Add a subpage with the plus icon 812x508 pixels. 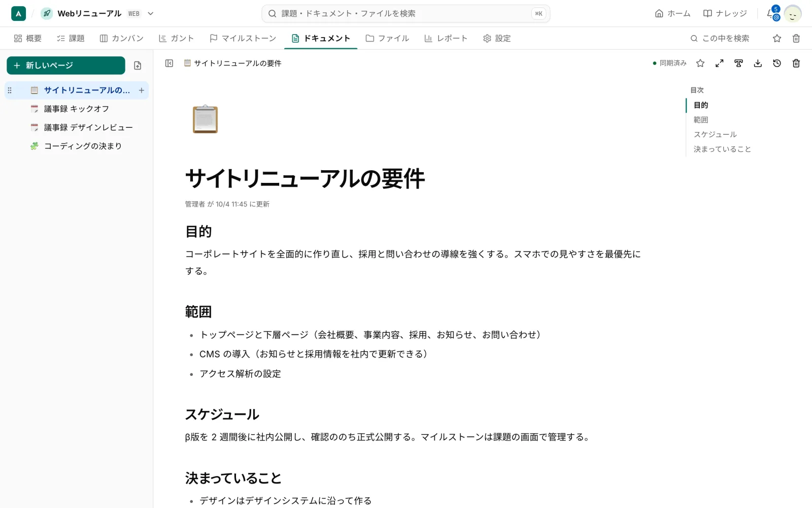(141, 90)
